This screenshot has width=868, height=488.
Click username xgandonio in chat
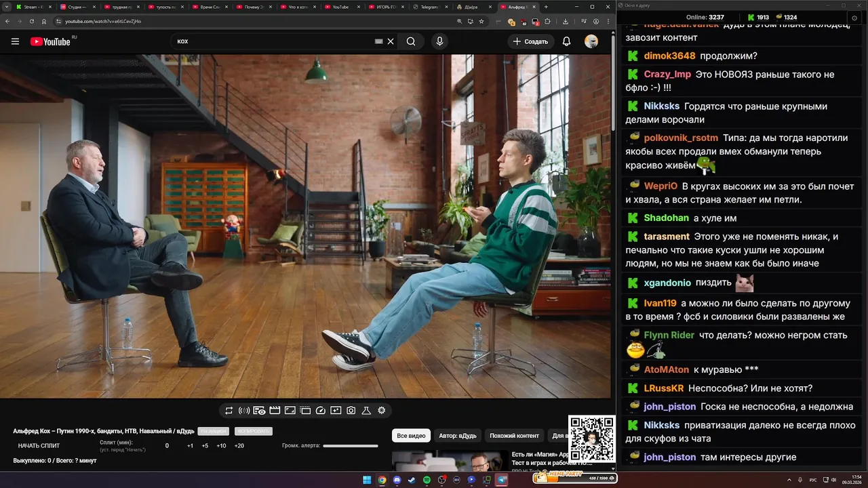(667, 283)
